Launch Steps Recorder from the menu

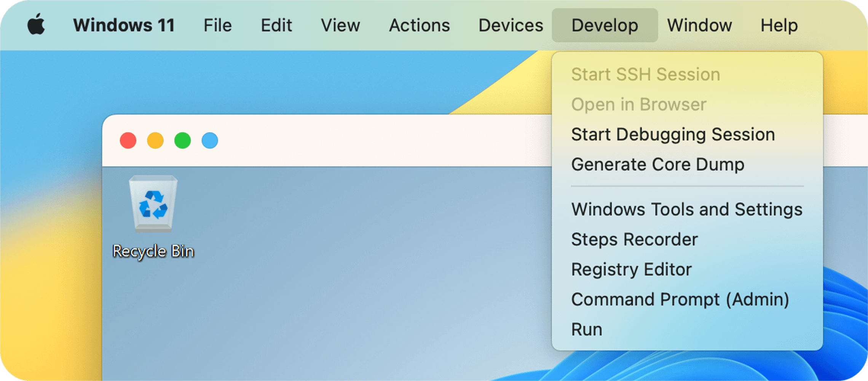pyautogui.click(x=687, y=240)
